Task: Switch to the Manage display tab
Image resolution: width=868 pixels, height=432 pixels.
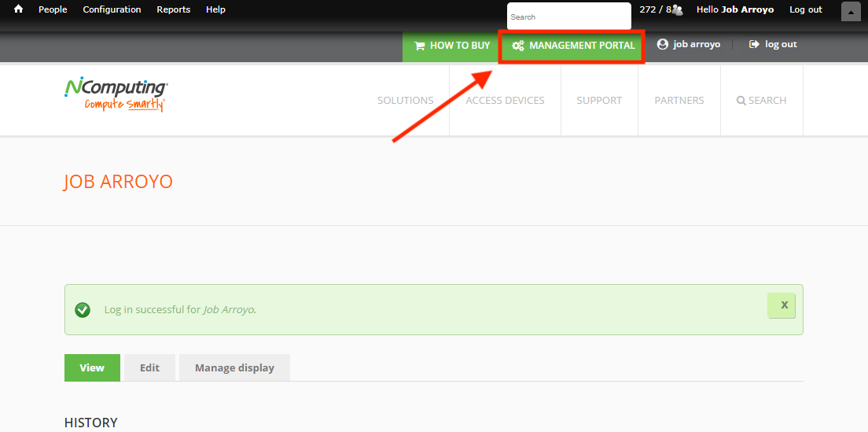Action: [x=235, y=367]
